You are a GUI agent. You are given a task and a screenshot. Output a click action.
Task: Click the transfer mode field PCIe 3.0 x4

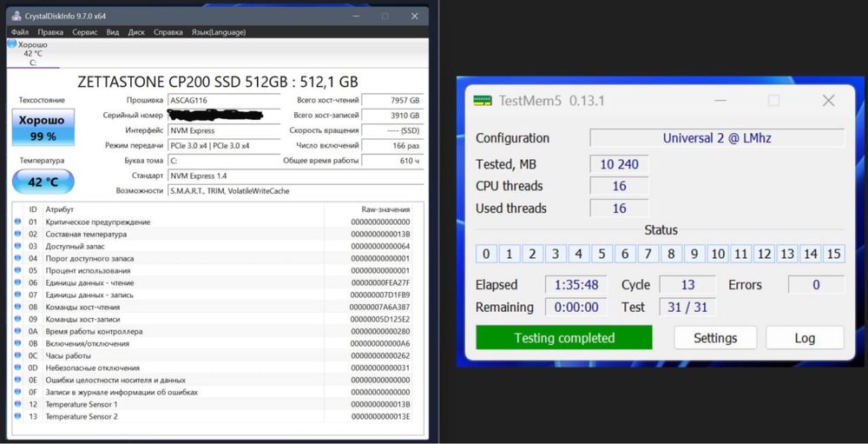(224, 146)
